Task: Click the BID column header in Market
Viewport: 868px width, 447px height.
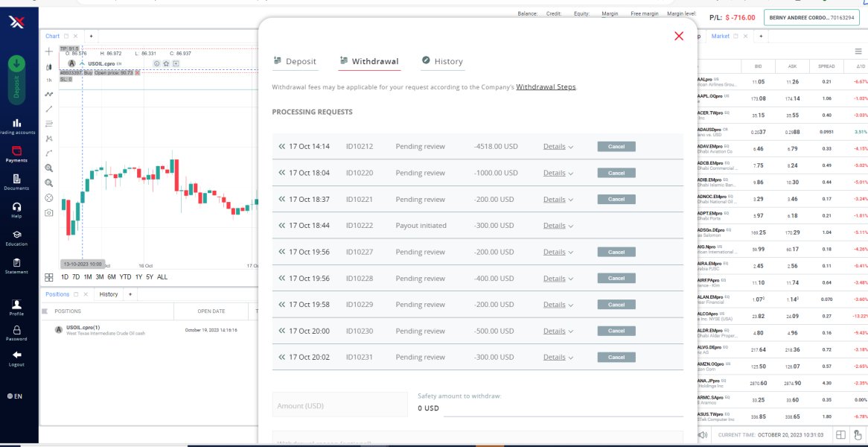Action: (x=758, y=66)
